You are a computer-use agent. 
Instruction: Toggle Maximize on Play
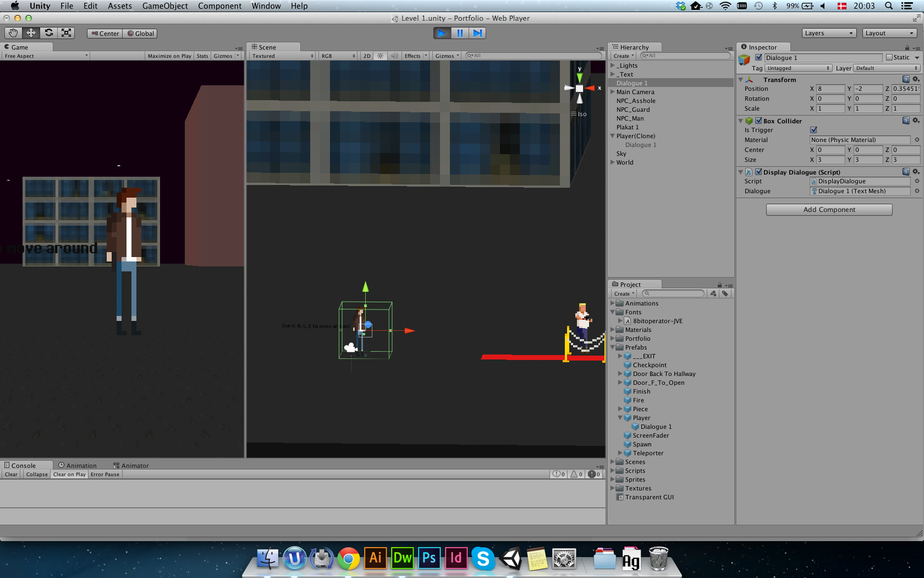[x=169, y=56]
